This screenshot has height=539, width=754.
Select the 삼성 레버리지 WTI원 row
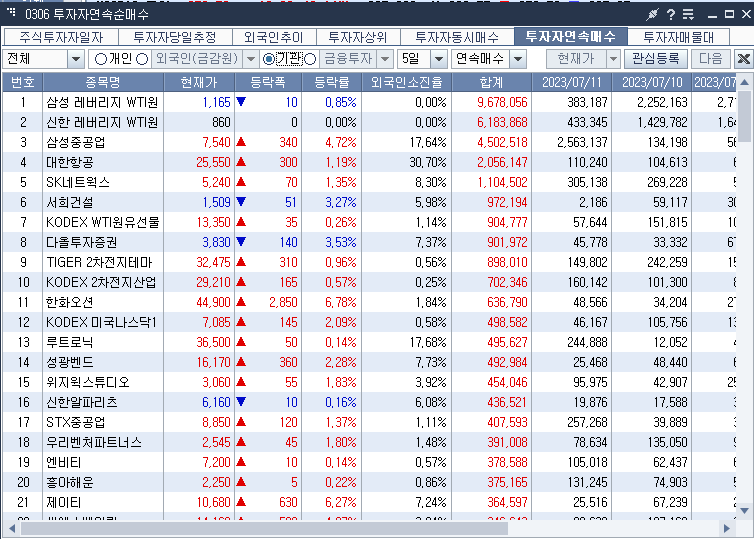coord(369,102)
